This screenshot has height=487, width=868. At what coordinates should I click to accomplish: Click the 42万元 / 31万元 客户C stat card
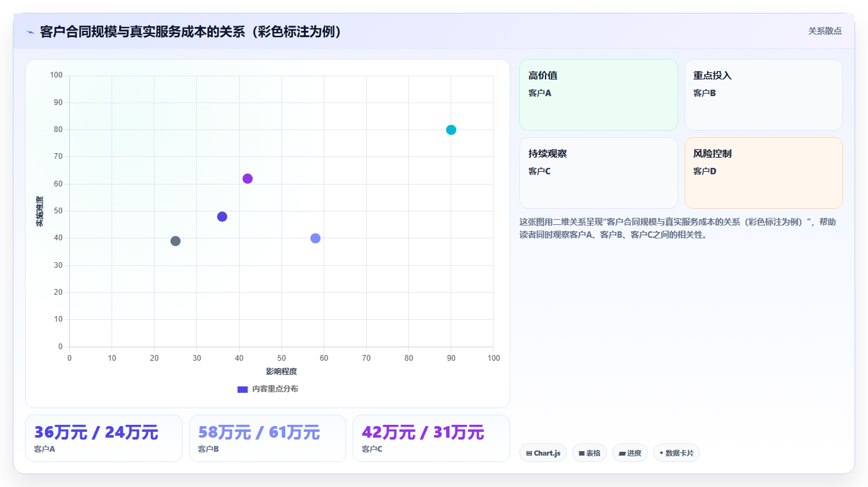tap(431, 438)
